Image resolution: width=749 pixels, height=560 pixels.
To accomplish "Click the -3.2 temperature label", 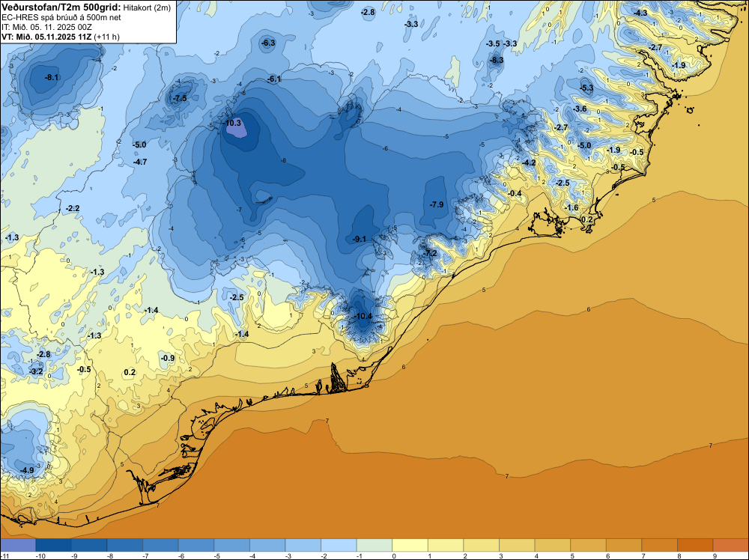I will 36,371.
